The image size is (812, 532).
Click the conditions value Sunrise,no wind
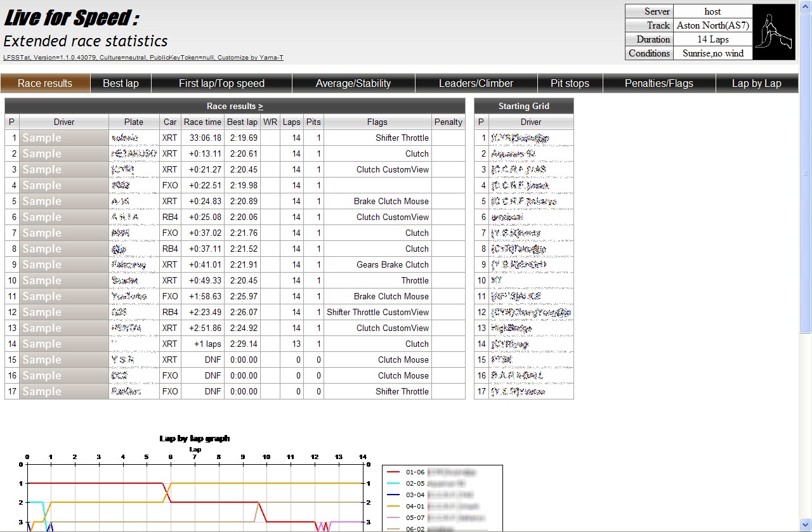712,53
